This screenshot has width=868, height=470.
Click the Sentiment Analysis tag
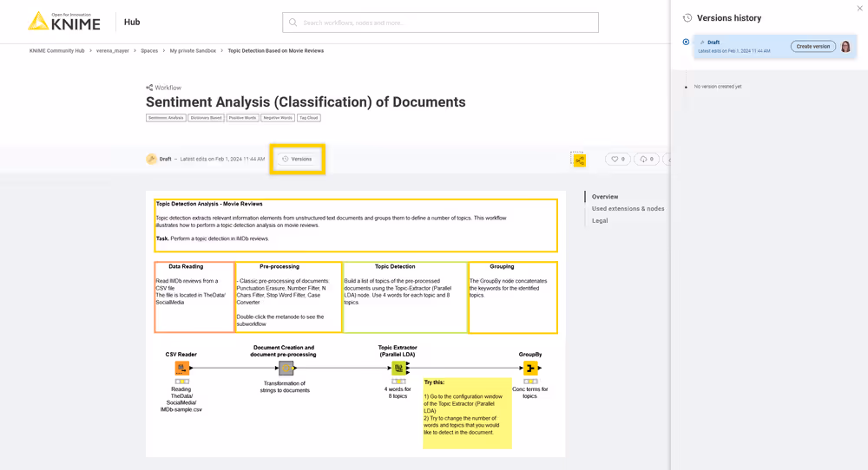tap(166, 117)
